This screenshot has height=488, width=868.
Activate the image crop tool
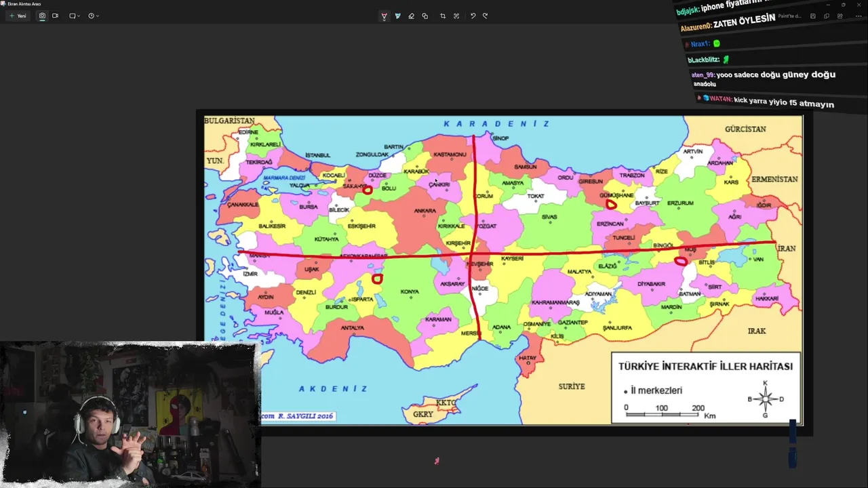(443, 16)
